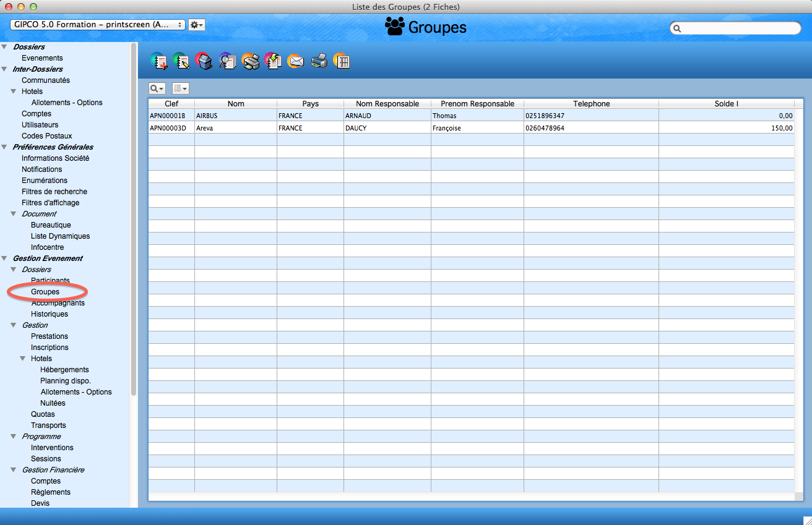Viewport: 812px width, 525px height.
Task: Sort by the Solde I column header
Action: coord(727,104)
